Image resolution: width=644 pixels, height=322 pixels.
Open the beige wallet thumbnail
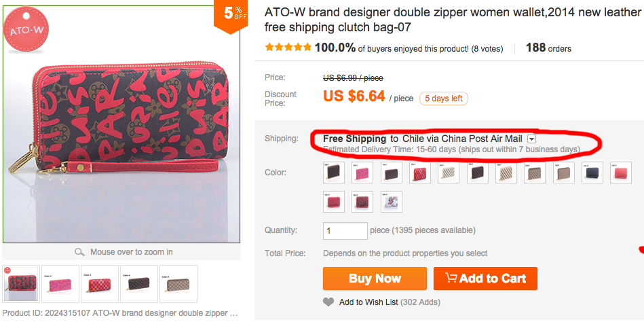[178, 283]
